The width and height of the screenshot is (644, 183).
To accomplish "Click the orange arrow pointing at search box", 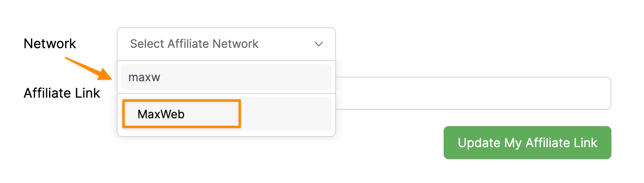I will tap(89, 68).
